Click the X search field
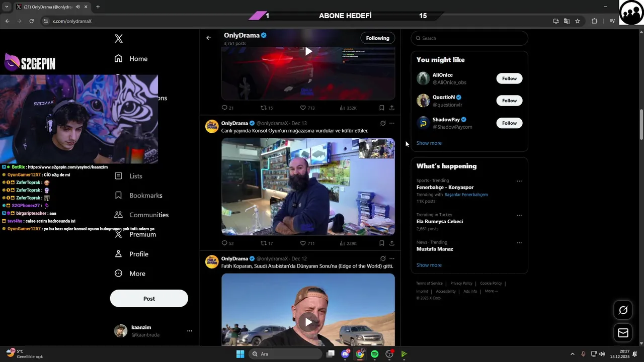 click(x=469, y=38)
